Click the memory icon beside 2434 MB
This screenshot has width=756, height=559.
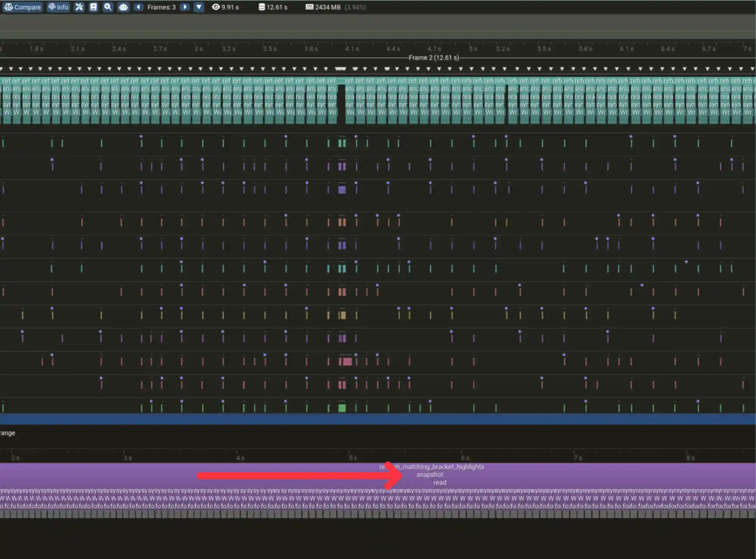pyautogui.click(x=309, y=7)
